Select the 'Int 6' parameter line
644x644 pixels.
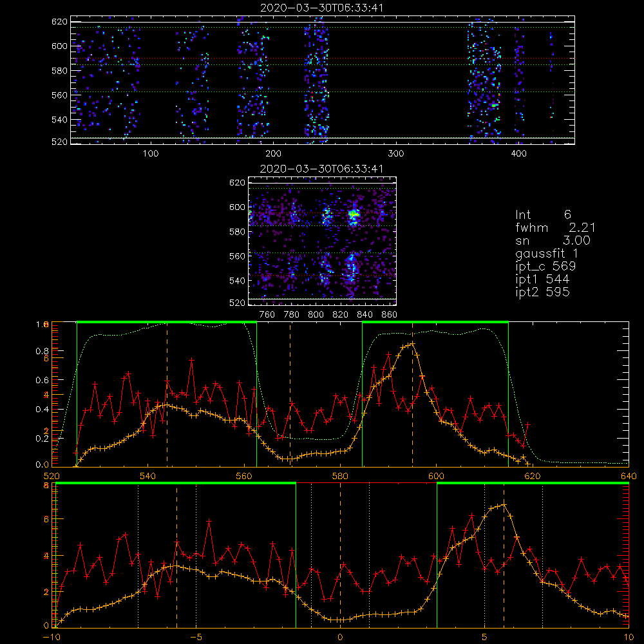click(x=543, y=214)
